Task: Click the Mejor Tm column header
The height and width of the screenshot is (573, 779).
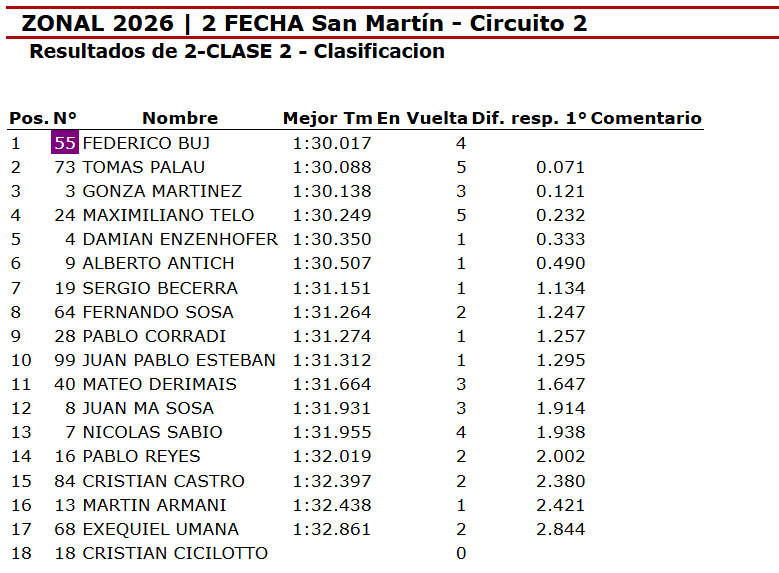Action: tap(327, 118)
